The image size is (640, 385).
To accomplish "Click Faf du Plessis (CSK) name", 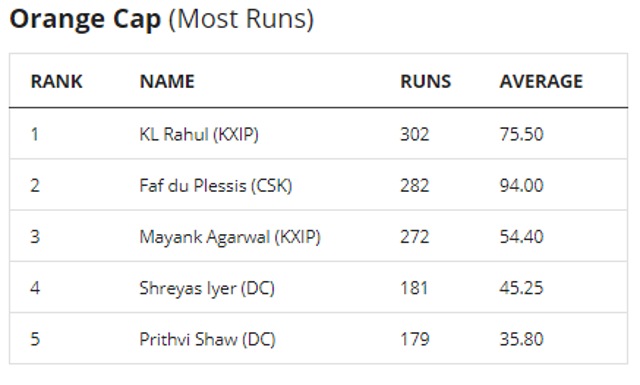I will point(216,186).
